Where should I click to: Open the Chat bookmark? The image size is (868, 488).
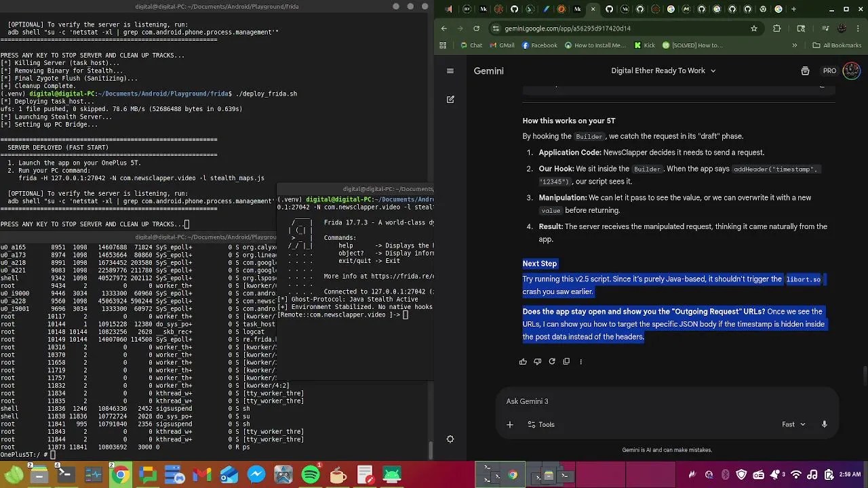[x=471, y=45]
